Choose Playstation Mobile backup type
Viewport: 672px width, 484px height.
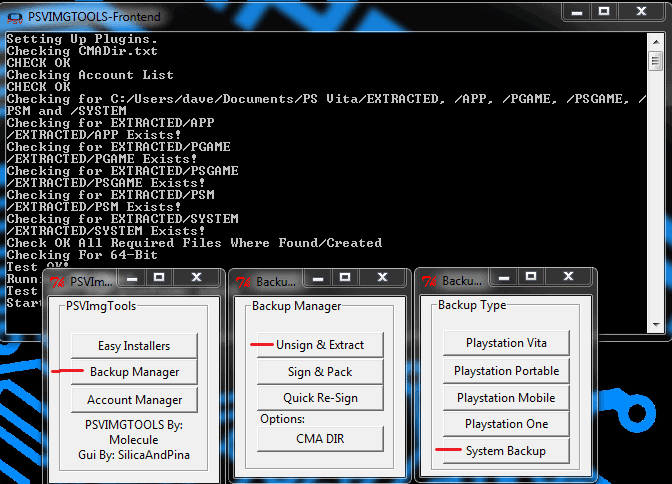tap(506, 397)
